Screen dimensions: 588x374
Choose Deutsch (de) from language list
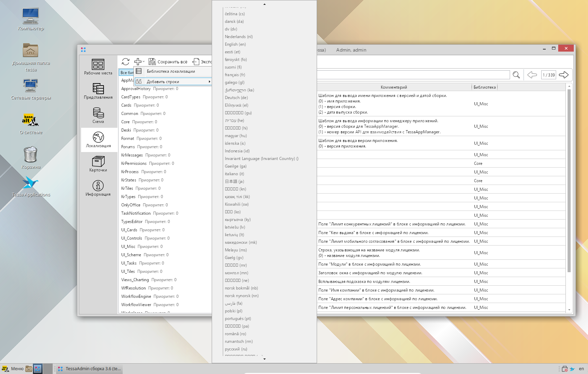236,98
